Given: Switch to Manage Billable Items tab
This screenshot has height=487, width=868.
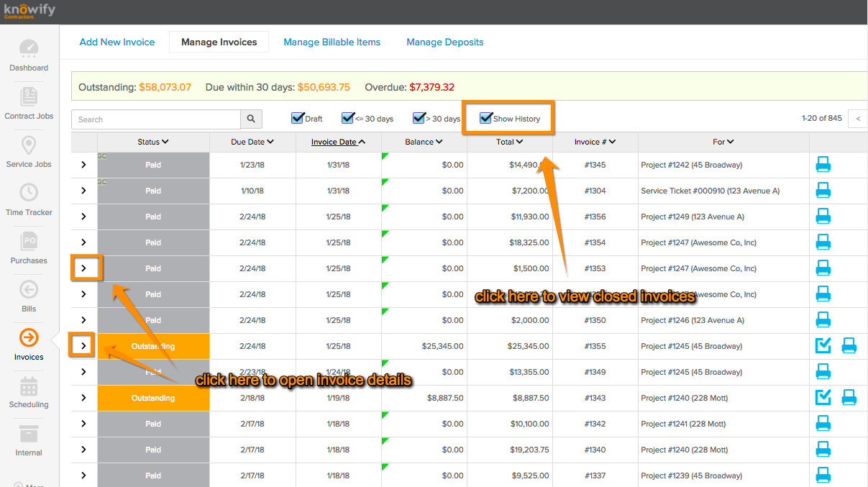Looking at the screenshot, I should [x=332, y=42].
